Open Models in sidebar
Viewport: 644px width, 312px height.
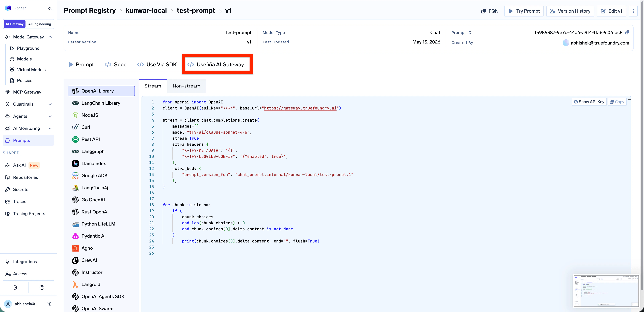(24, 59)
